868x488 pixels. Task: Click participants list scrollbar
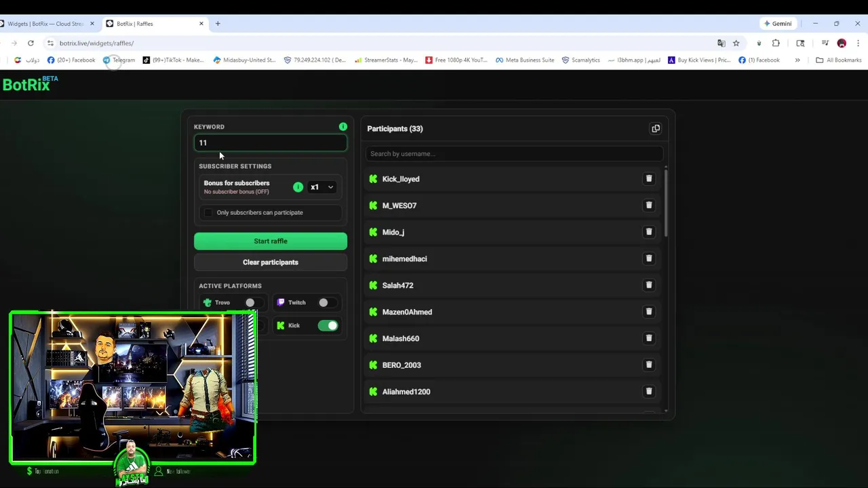pos(667,202)
